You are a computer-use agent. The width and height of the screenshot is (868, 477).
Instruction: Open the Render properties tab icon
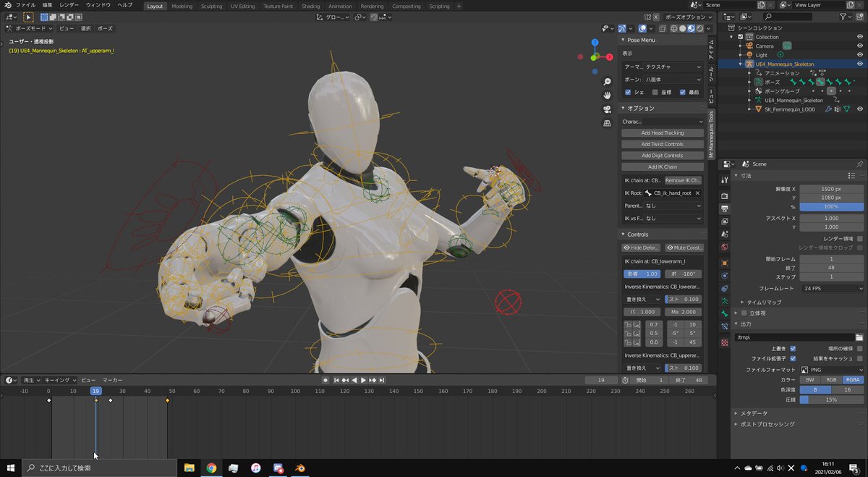(725, 195)
